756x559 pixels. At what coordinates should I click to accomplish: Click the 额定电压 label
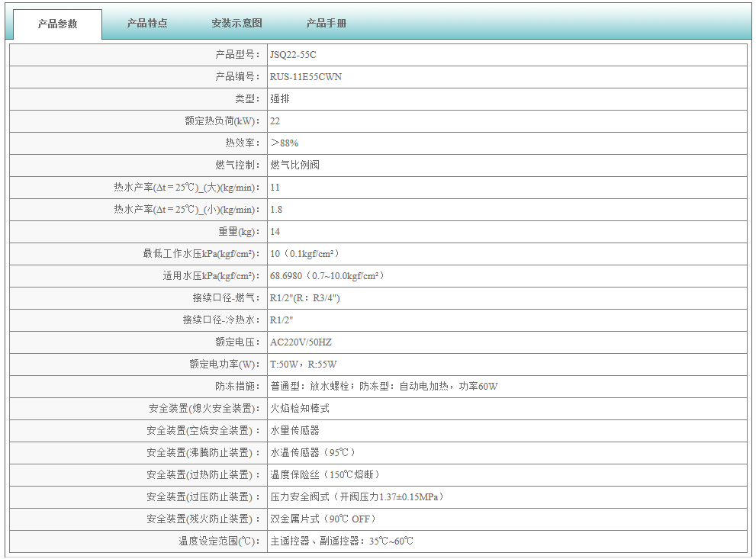pyautogui.click(x=238, y=342)
